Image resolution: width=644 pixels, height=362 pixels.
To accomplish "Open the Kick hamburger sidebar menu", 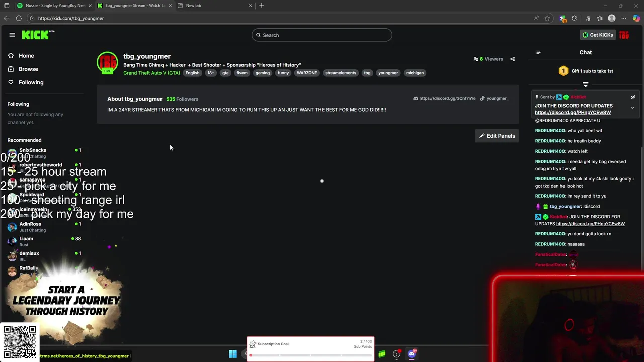I will click(x=12, y=35).
